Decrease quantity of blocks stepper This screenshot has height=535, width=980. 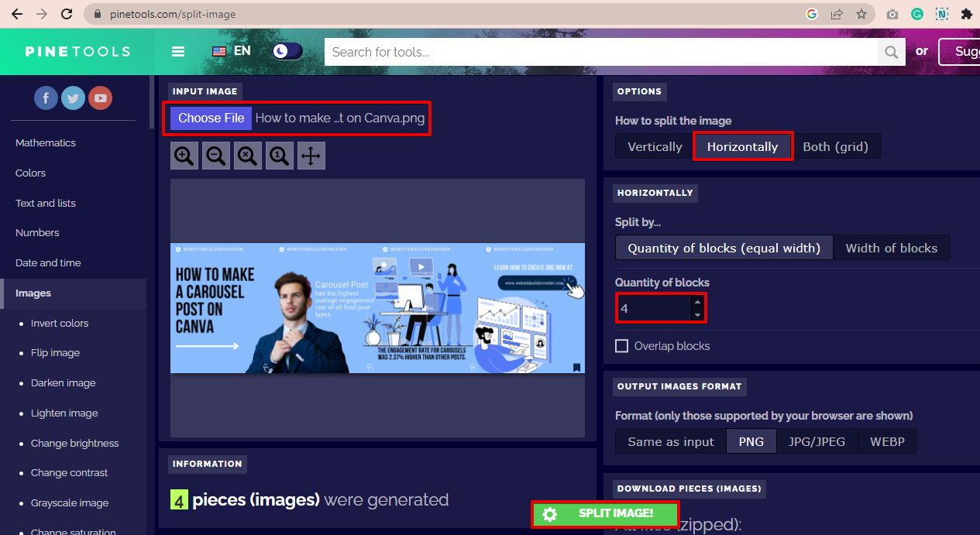coord(697,315)
